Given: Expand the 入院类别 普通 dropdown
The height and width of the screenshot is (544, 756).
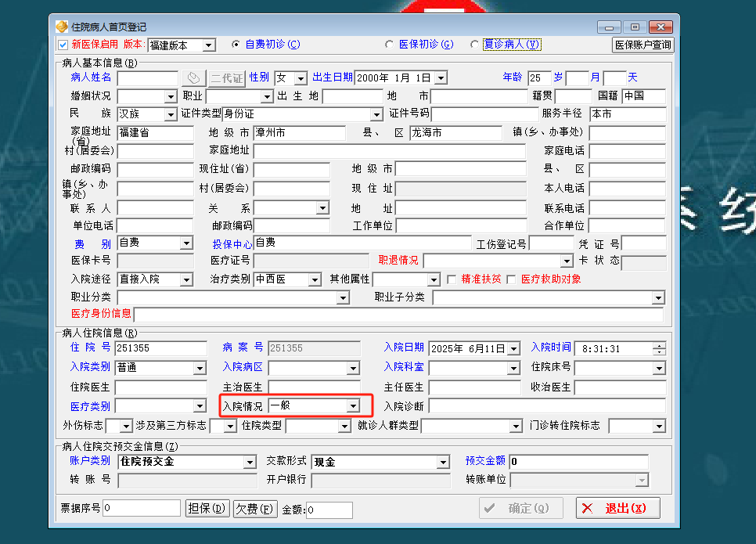Looking at the screenshot, I should pos(200,369).
